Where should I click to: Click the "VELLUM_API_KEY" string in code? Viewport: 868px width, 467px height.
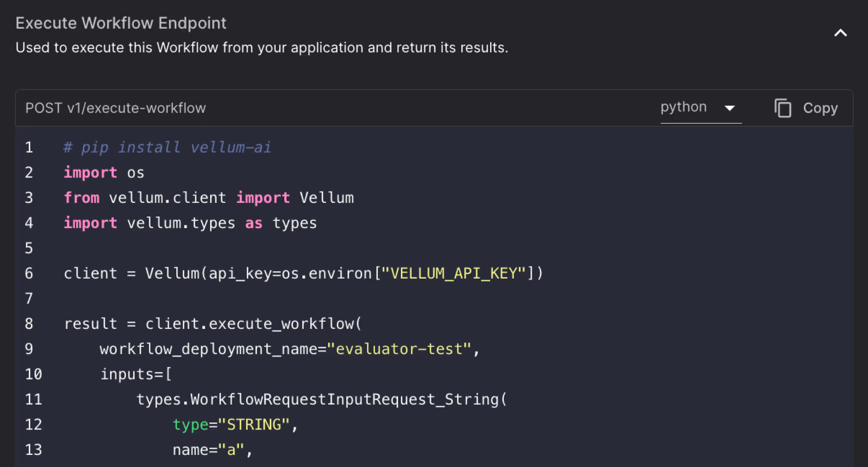pos(453,273)
